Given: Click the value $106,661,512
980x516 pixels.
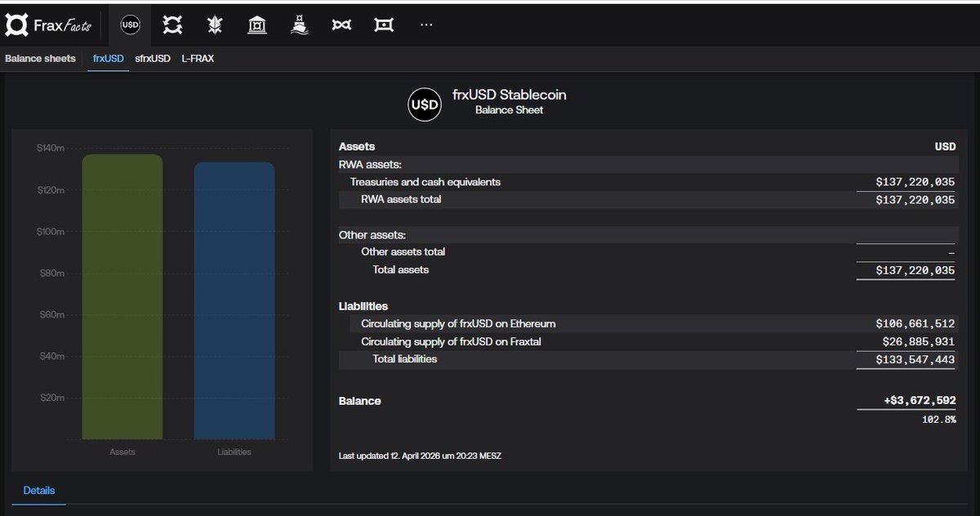Looking at the screenshot, I should click(915, 324).
